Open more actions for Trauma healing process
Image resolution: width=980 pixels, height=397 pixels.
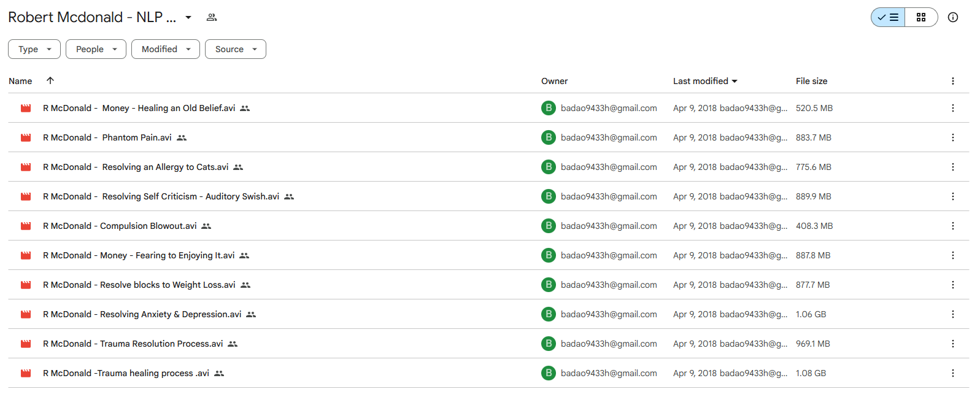pyautogui.click(x=953, y=373)
